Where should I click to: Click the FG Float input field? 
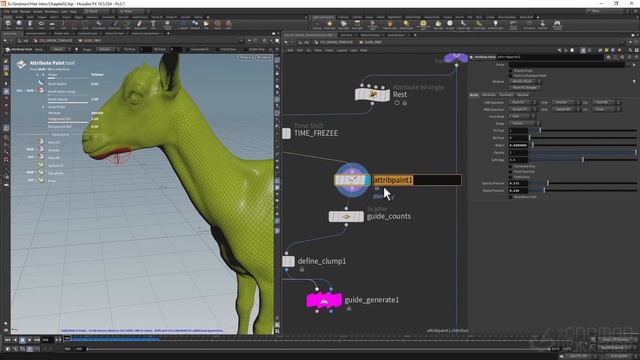click(518, 131)
